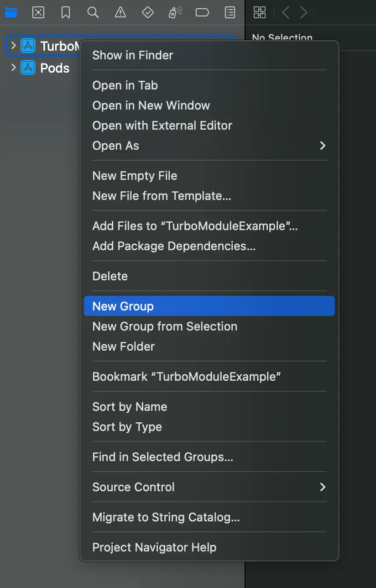Open the Find navigator magnifying glass
The image size is (376, 588).
pyautogui.click(x=93, y=12)
